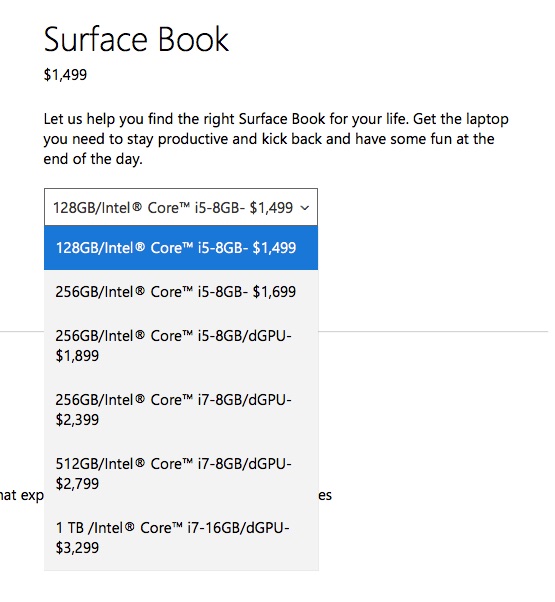
Task: Choose the 256GB i5-8GB $1,699 option
Action: coord(181,292)
